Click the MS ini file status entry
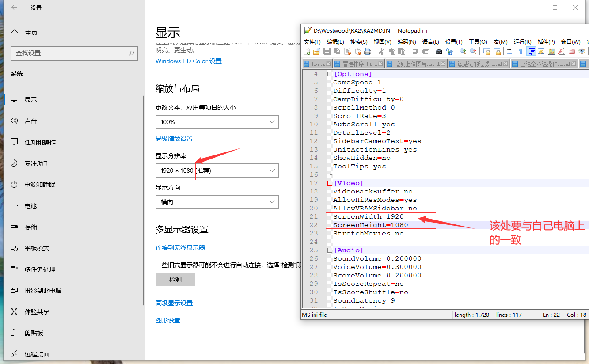 coord(314,315)
